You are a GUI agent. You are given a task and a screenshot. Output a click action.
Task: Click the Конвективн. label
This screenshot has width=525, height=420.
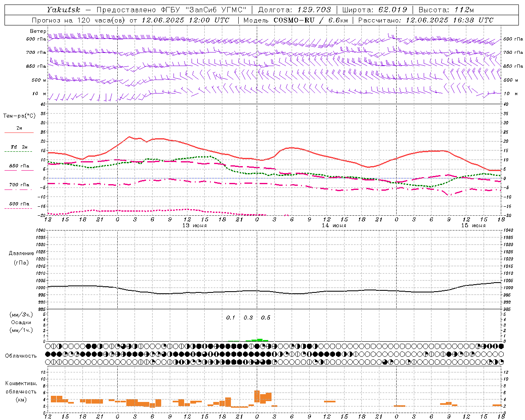pyautogui.click(x=21, y=383)
